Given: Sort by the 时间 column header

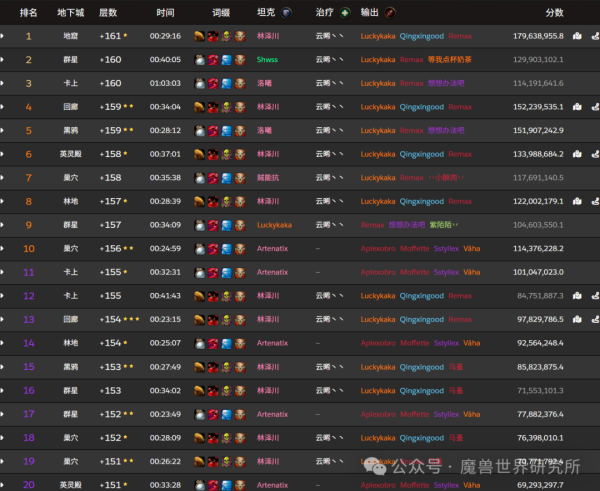Looking at the screenshot, I should (x=165, y=13).
